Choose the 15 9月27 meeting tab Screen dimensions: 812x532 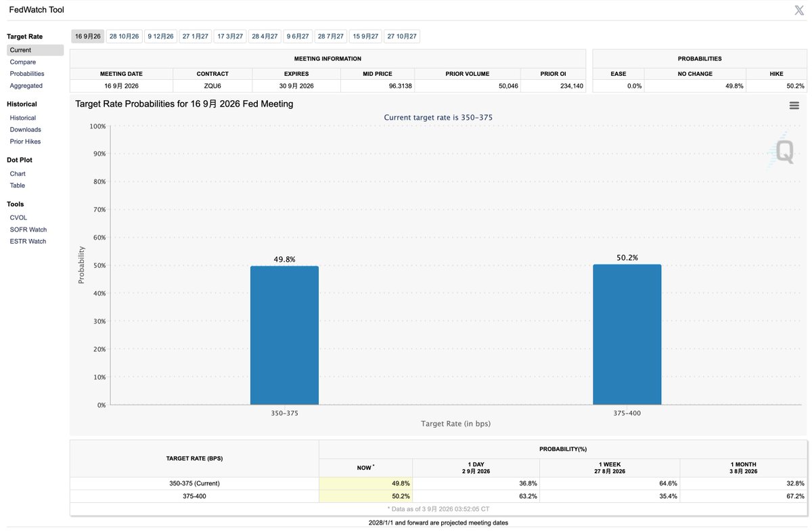(365, 37)
